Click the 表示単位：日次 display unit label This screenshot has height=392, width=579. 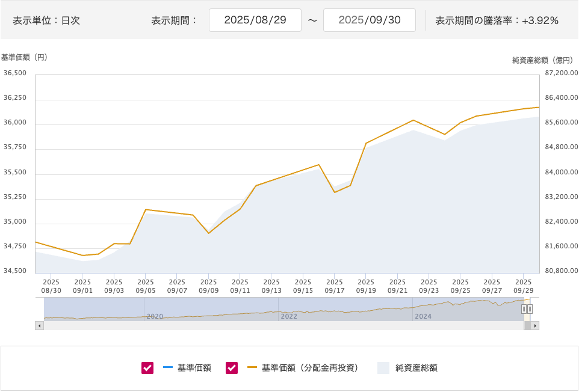click(x=46, y=20)
